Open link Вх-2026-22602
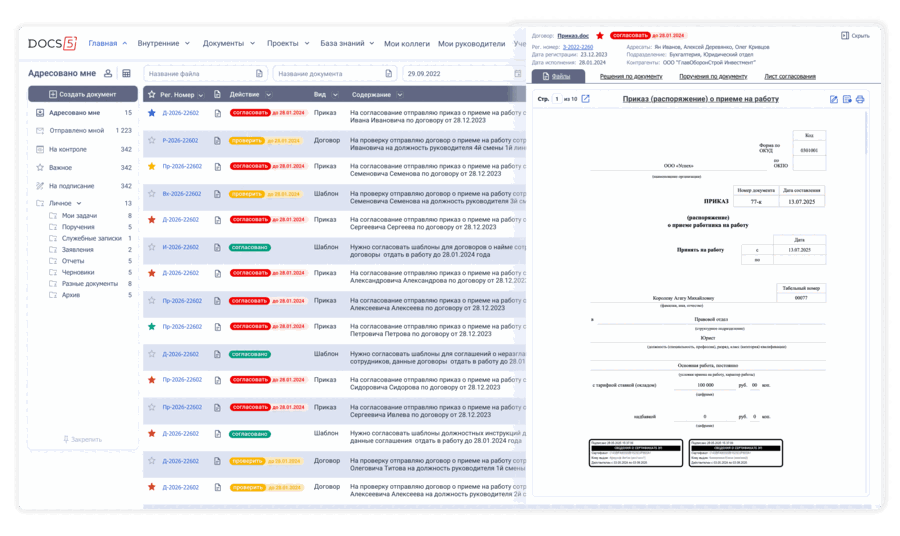Viewport: 900px width, 536px height. [x=181, y=194]
